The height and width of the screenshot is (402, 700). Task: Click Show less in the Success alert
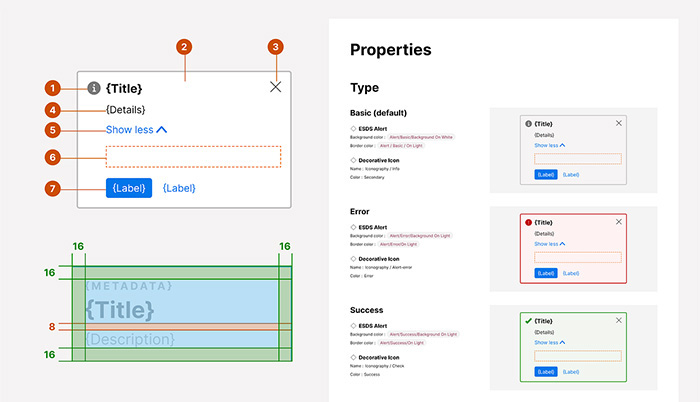550,342
